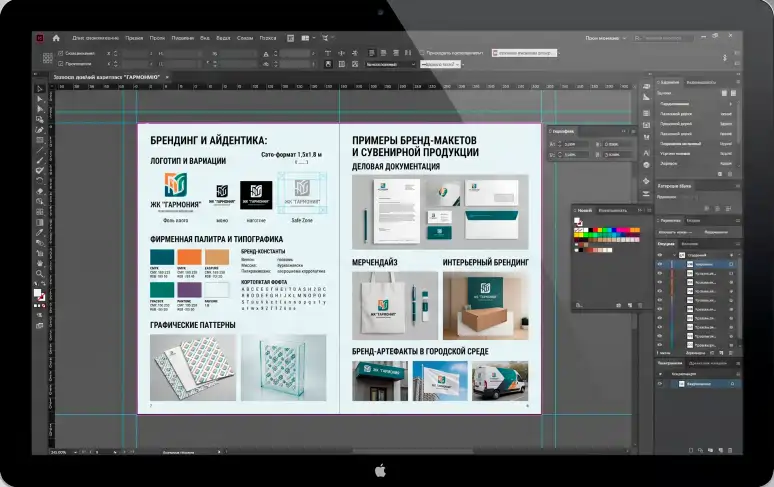
Task: Open the last menu before the layout icons
Action: [268, 38]
